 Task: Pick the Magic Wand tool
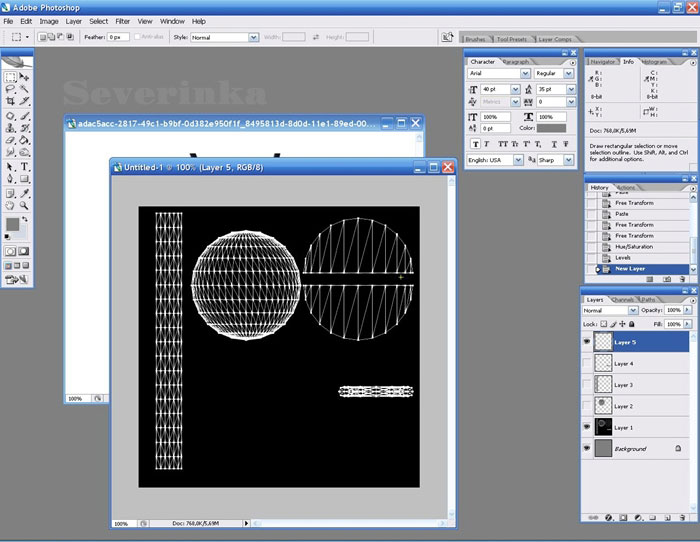(24, 89)
